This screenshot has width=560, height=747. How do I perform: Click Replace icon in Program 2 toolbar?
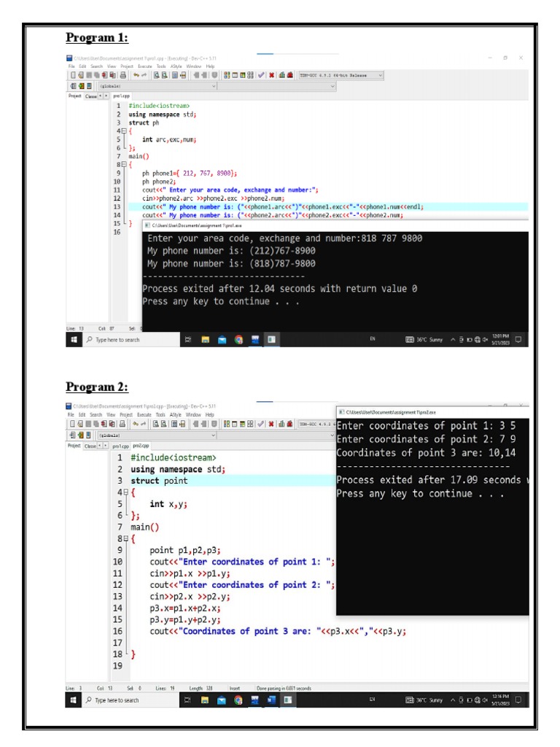tap(164, 424)
